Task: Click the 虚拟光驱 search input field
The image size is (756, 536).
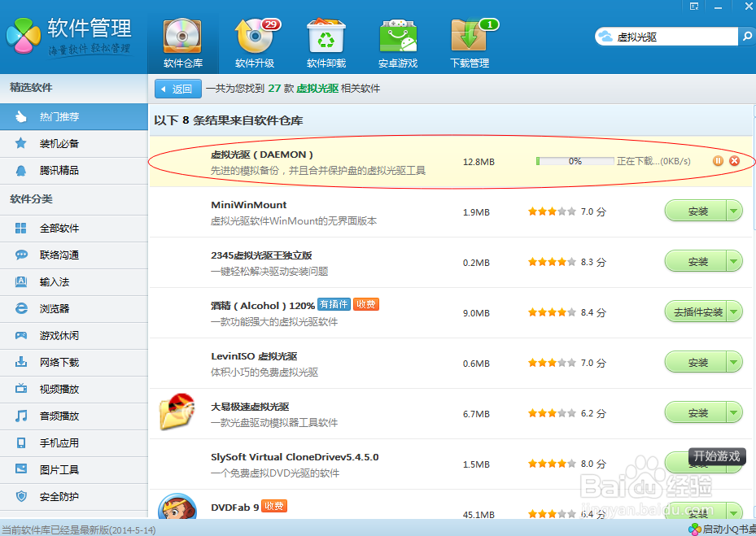Action: (666, 37)
